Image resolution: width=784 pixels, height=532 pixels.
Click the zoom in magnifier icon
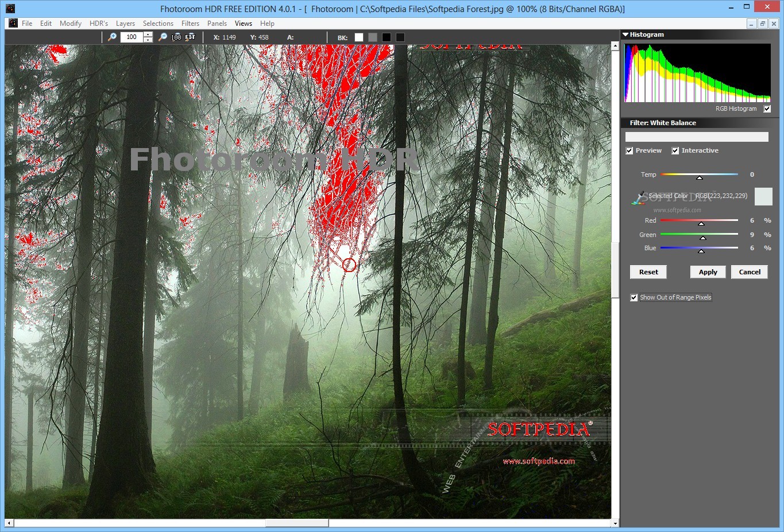pos(112,37)
